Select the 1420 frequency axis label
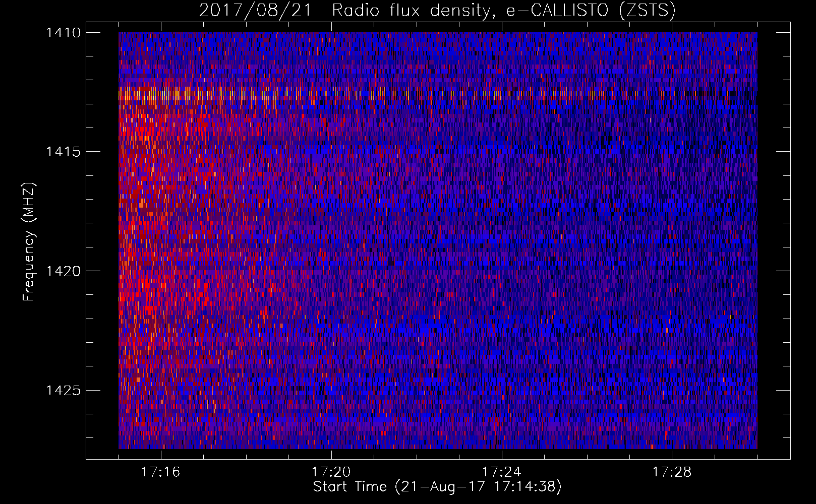This screenshot has height=504, width=816. [x=63, y=271]
